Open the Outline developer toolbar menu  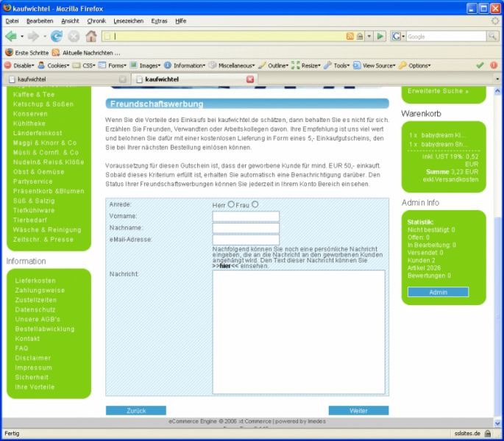click(x=273, y=65)
